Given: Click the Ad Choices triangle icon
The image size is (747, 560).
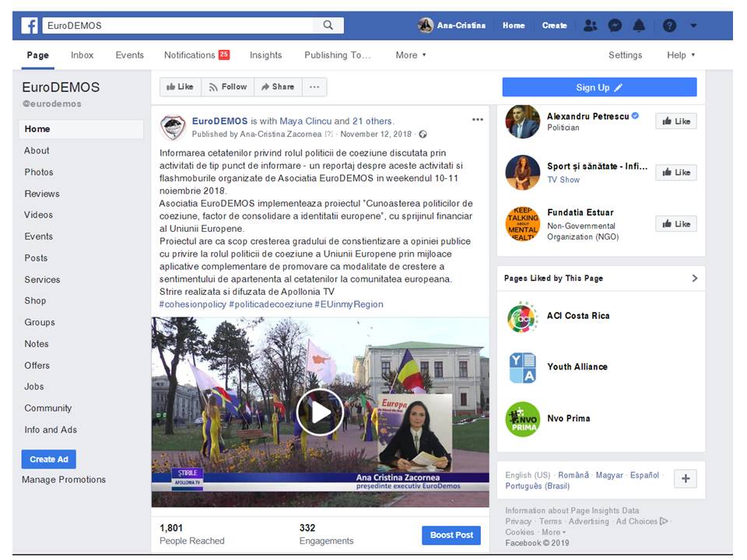Looking at the screenshot, I should tap(664, 521).
